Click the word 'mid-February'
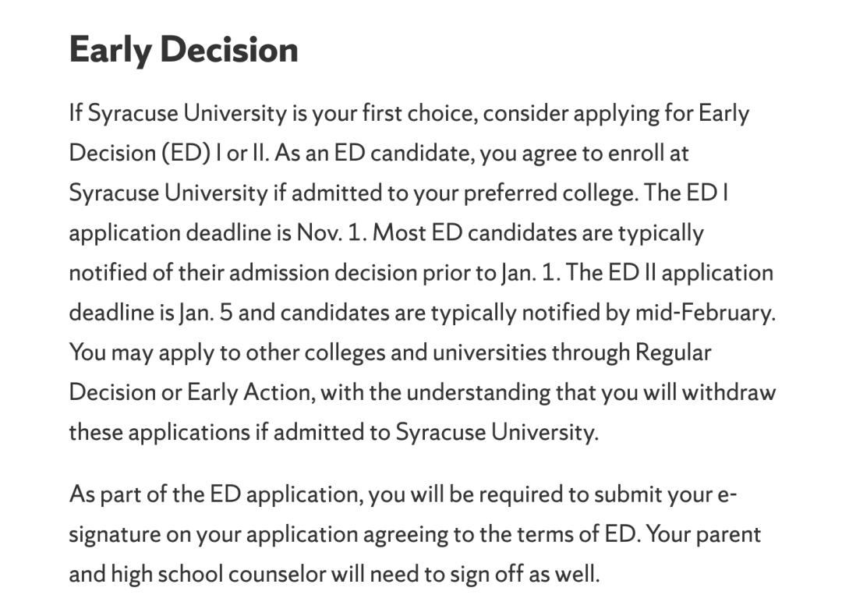Image resolution: width=842 pixels, height=616 pixels. coord(703,313)
